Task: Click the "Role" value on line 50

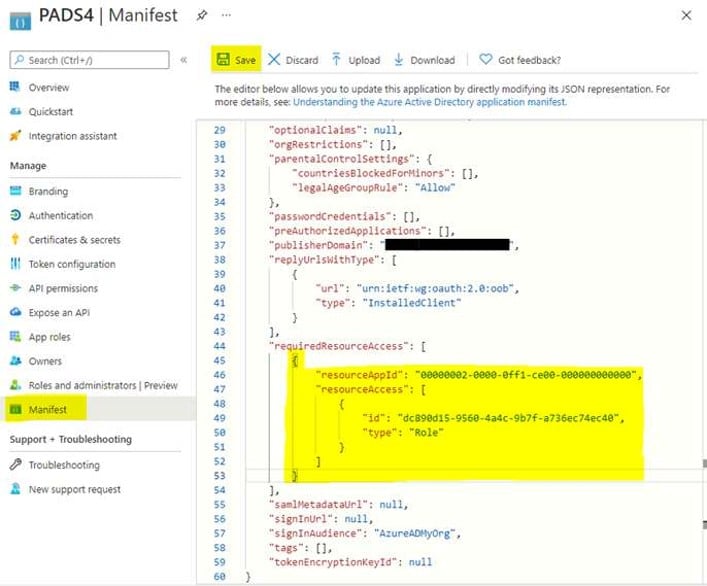Action: [x=426, y=433]
